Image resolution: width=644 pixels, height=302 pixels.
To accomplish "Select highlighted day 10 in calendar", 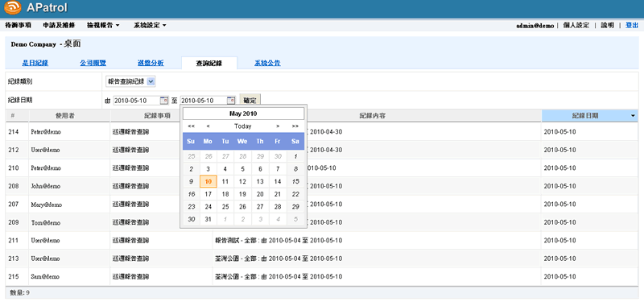I will [208, 181].
